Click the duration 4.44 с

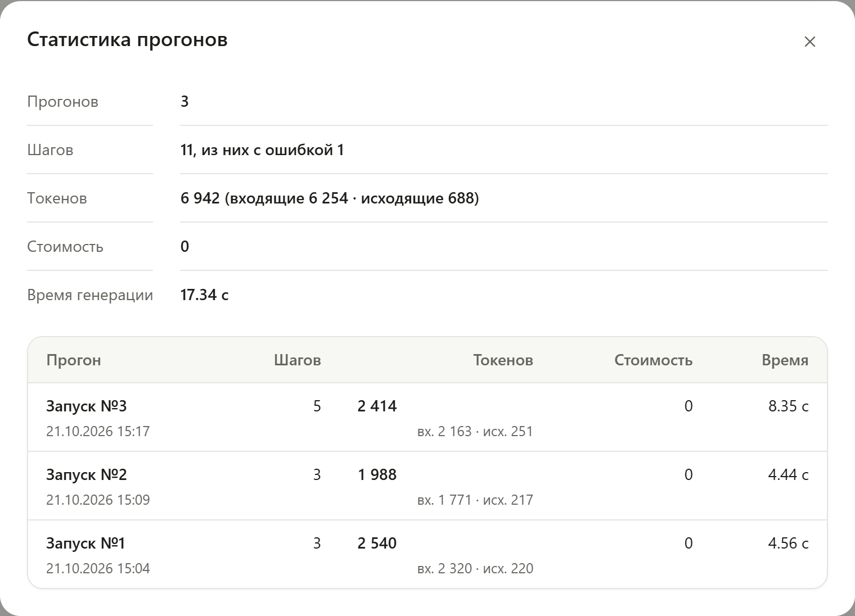click(789, 475)
